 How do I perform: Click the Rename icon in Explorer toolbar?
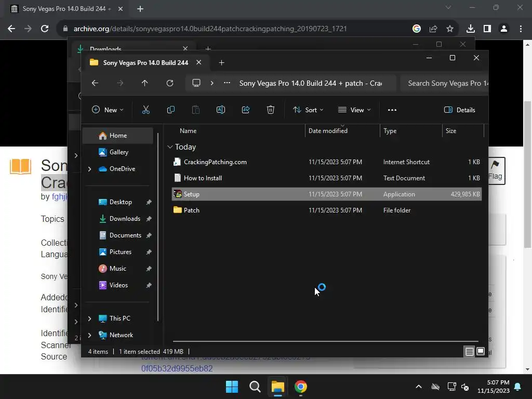pyautogui.click(x=220, y=110)
